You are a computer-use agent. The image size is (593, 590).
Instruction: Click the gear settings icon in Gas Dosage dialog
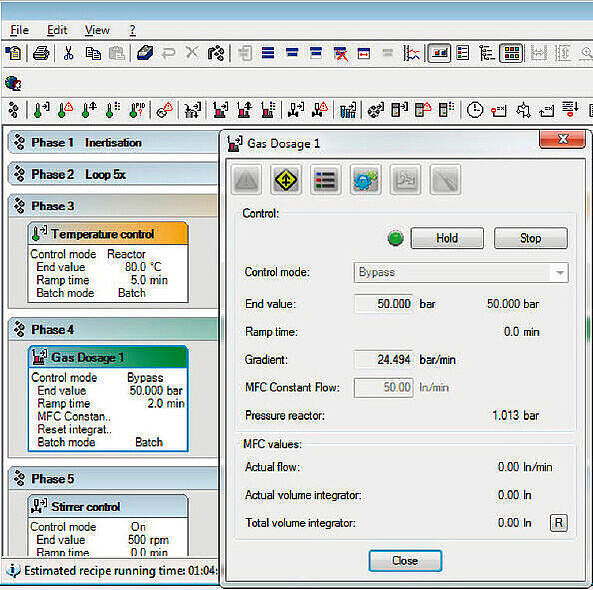point(365,180)
